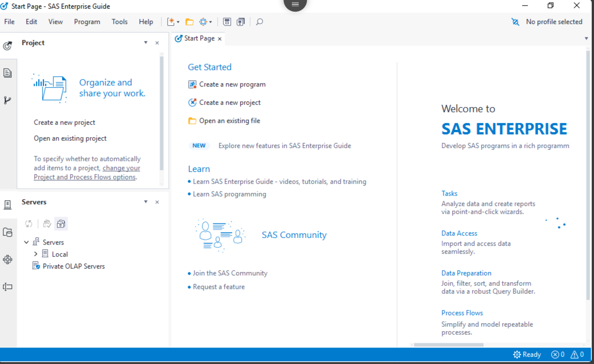Viewport: 594px width, 364px height.
Task: Open 'Learn SAS programming' link
Action: [229, 194]
